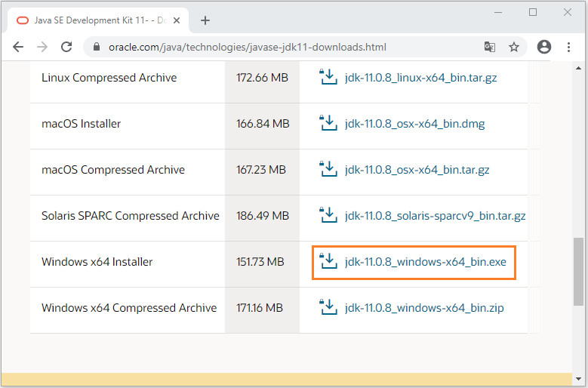Click the 'Linux Compressed Archive' label
This screenshot has width=588, height=388.
(x=109, y=78)
